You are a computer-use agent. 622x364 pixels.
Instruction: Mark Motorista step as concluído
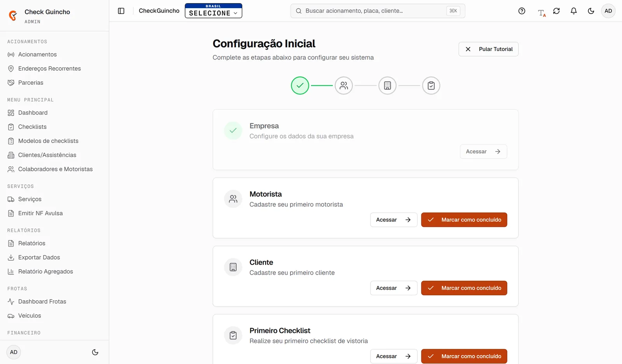coord(464,220)
